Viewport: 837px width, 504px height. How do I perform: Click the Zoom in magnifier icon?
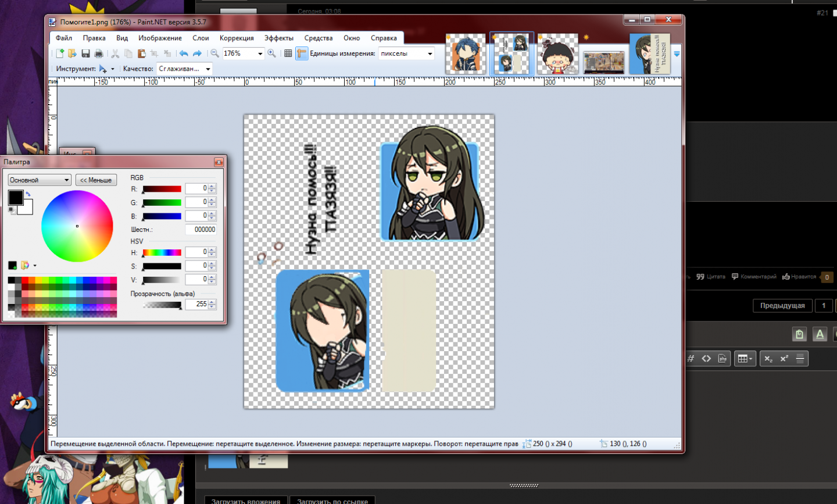tap(271, 53)
